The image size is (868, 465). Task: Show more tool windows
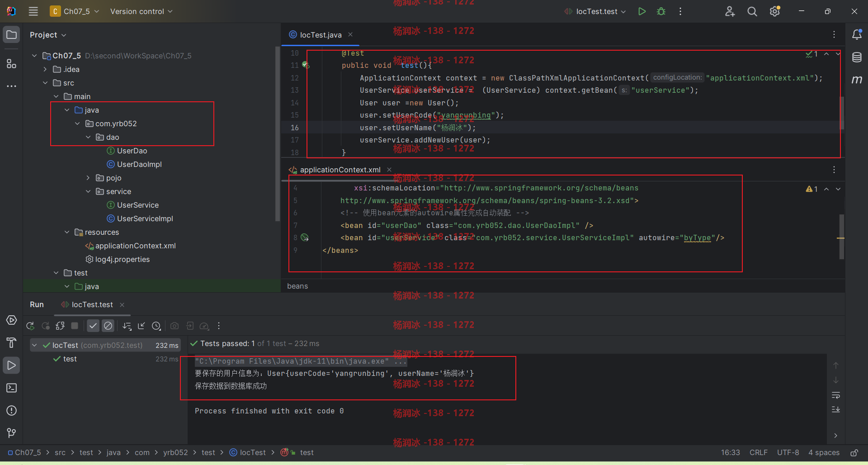point(11,86)
